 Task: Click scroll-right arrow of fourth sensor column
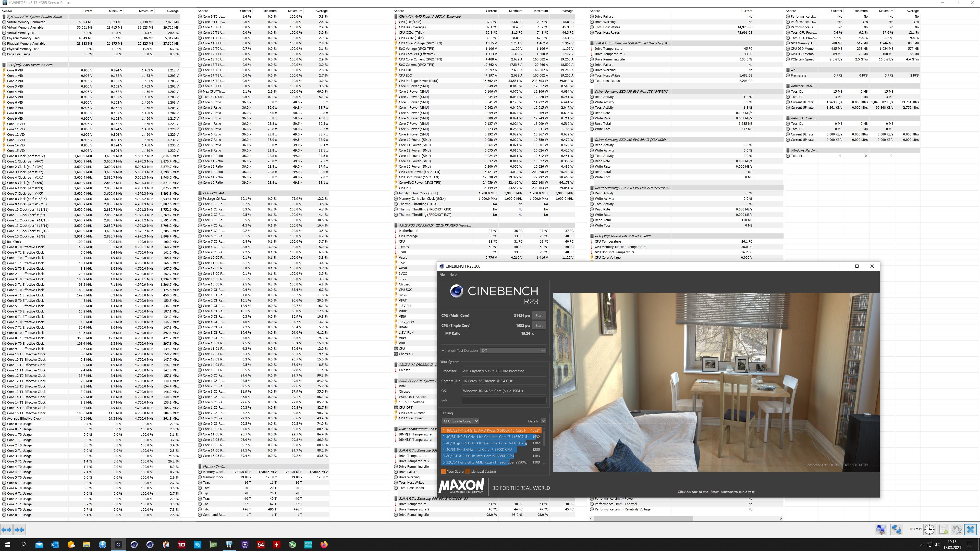pos(781,519)
